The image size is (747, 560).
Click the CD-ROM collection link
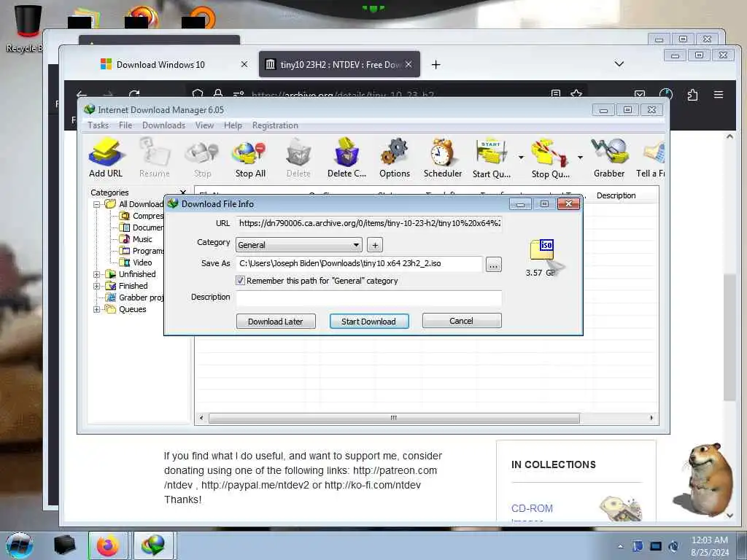pyautogui.click(x=532, y=508)
